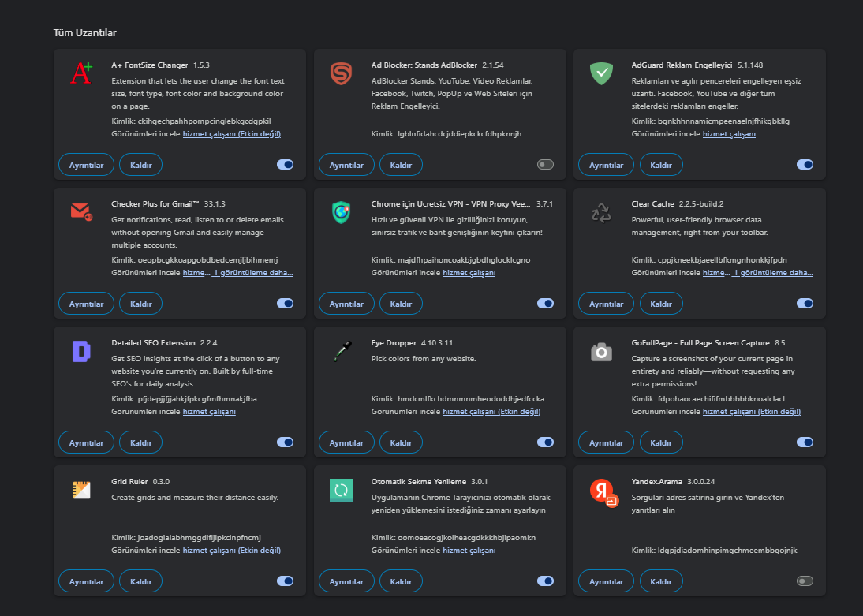Click the Stands AdBlocker icon

pyautogui.click(x=342, y=73)
